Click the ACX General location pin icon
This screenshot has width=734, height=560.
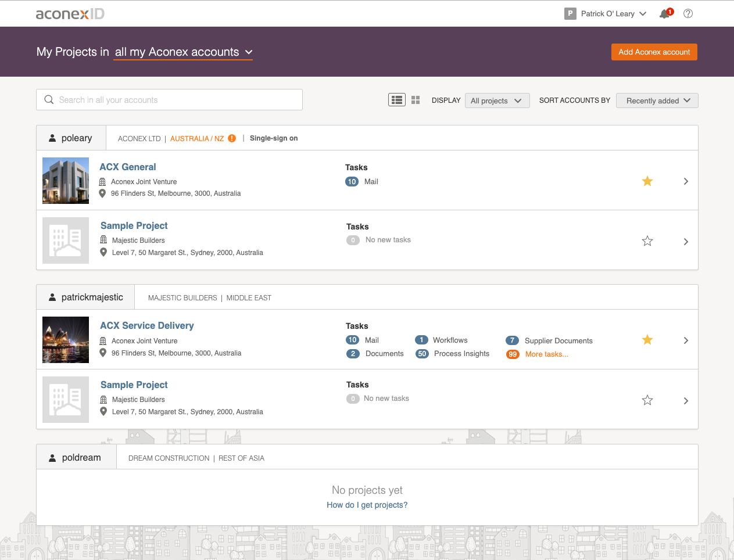(x=102, y=193)
